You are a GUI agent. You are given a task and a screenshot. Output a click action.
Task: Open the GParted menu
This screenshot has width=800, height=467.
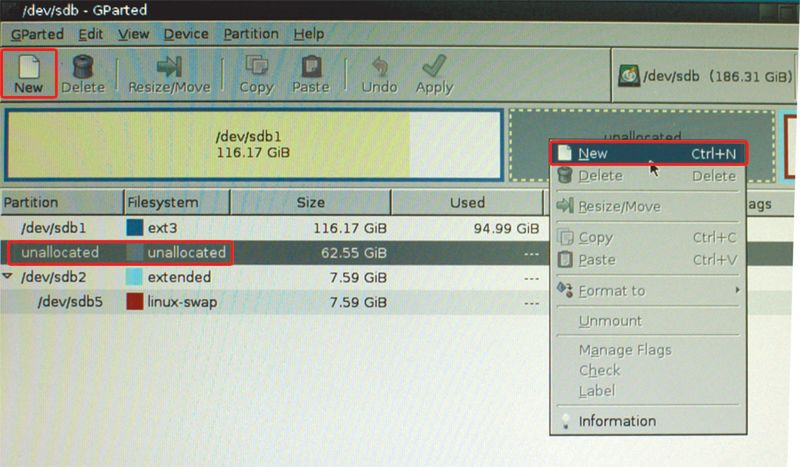pos(37,34)
